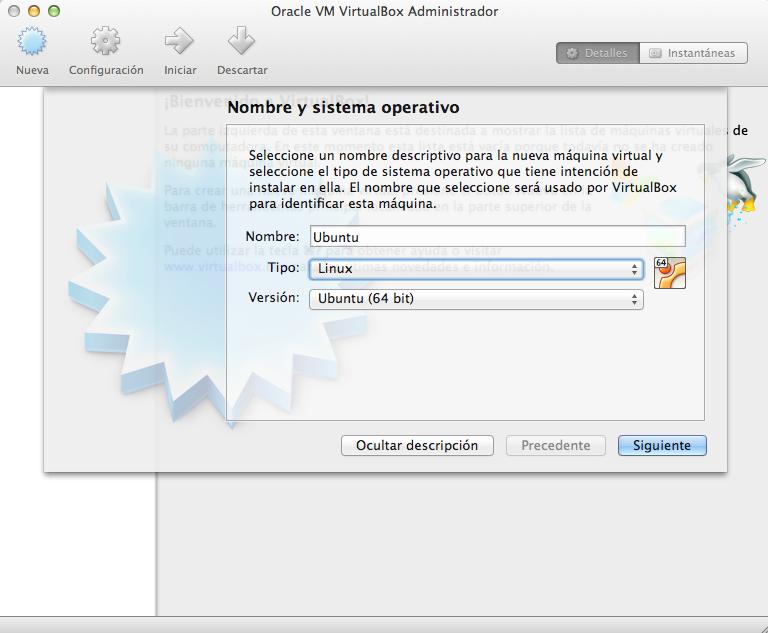
Task: Click the "Nombre y sistema operativo" heading
Action: pos(343,107)
